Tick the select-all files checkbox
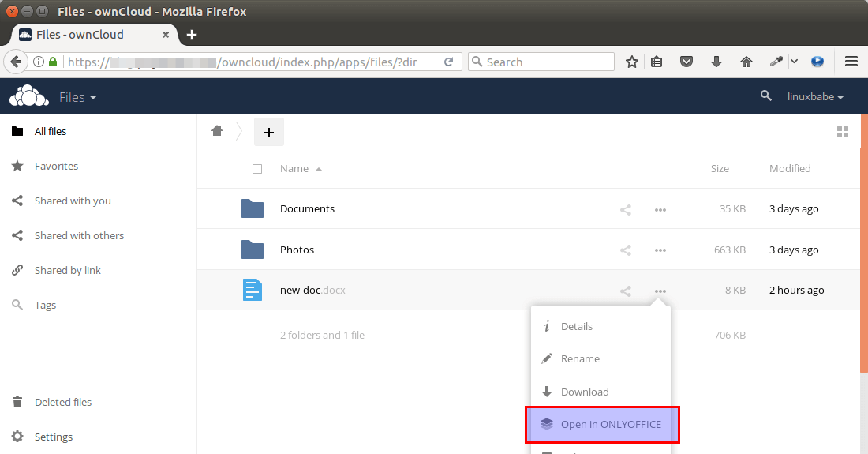 (257, 169)
